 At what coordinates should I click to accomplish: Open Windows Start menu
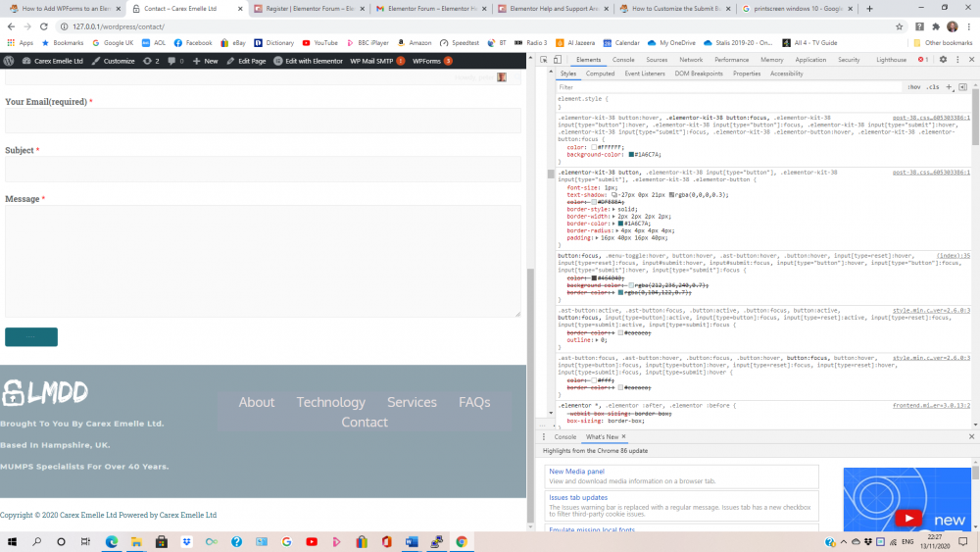pyautogui.click(x=12, y=541)
